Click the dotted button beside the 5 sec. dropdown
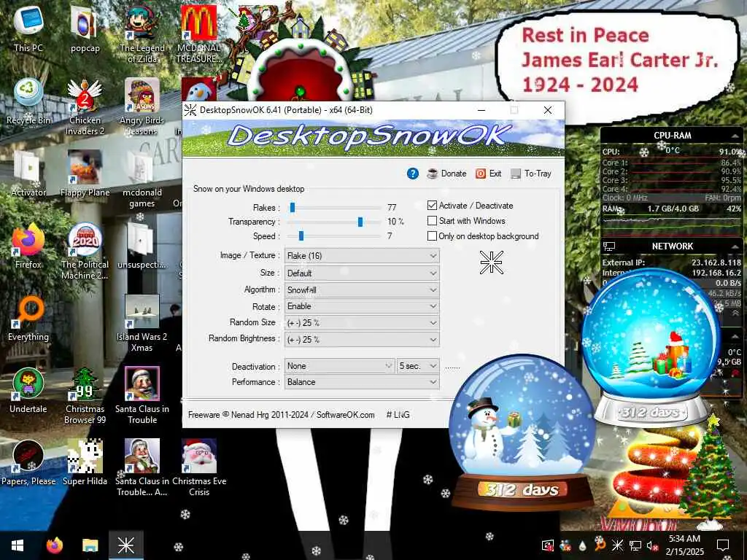The width and height of the screenshot is (747, 560). click(x=452, y=367)
